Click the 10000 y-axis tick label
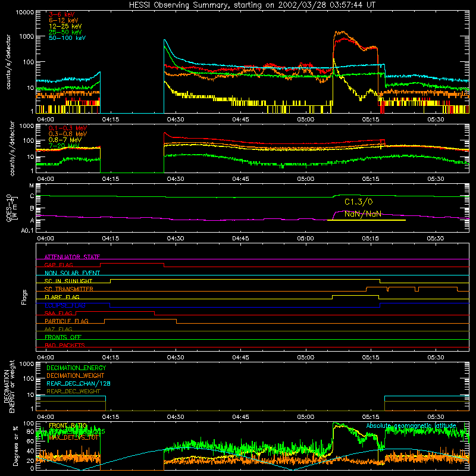 point(25,12)
